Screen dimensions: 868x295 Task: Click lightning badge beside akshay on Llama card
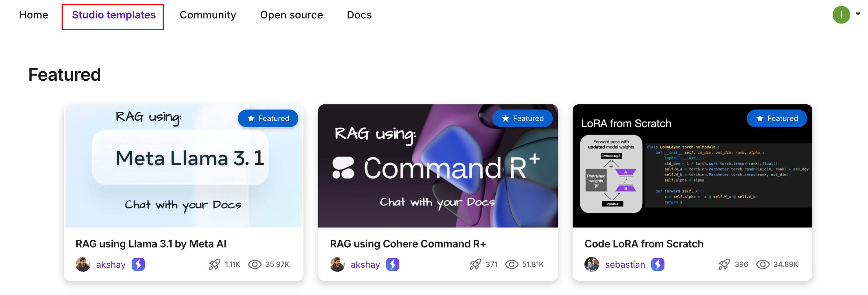click(138, 264)
